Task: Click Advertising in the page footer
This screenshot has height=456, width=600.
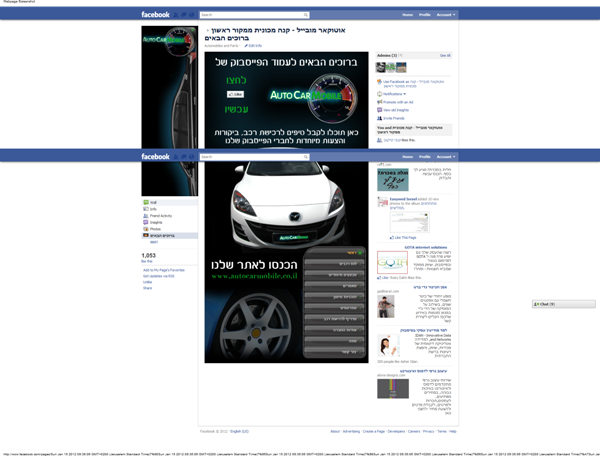Action: click(x=351, y=432)
